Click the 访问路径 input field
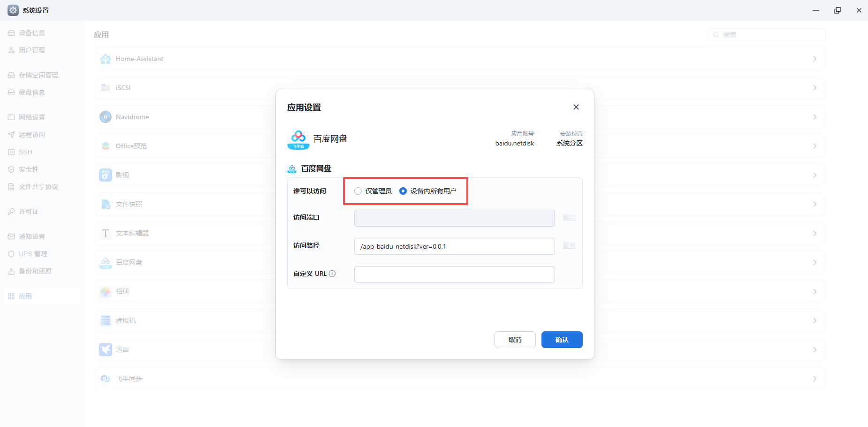The width and height of the screenshot is (868, 427). (x=454, y=246)
